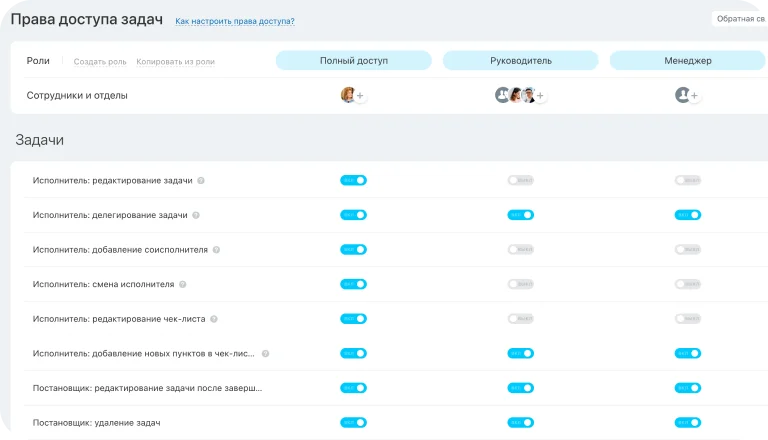Click help icon next to 'редактирование задачи'
This screenshot has width=768, height=440.
pyautogui.click(x=201, y=181)
